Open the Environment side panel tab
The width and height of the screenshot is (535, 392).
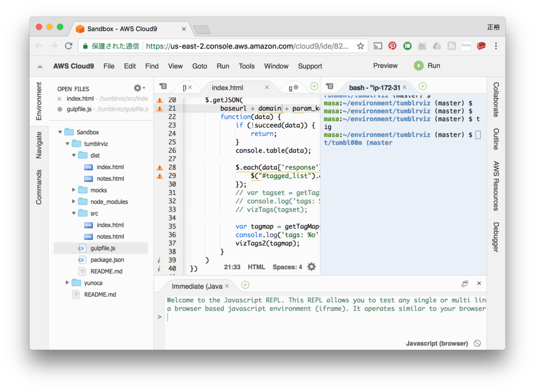pyautogui.click(x=39, y=101)
